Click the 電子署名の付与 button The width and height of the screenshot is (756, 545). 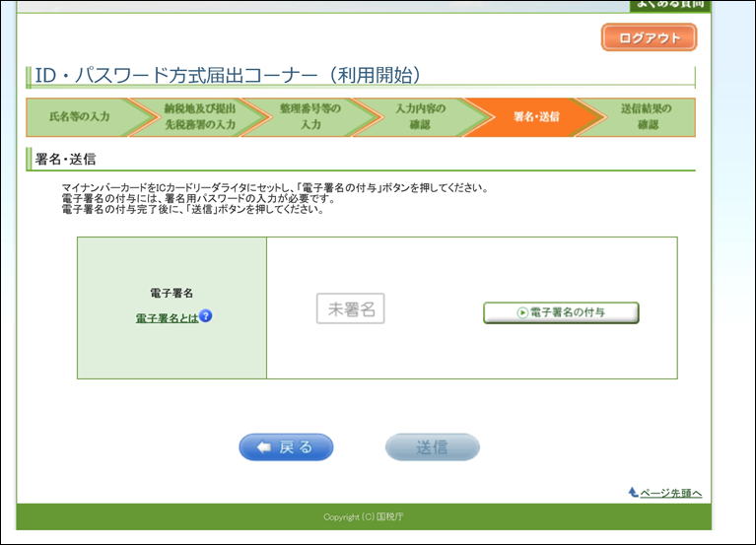click(x=561, y=312)
